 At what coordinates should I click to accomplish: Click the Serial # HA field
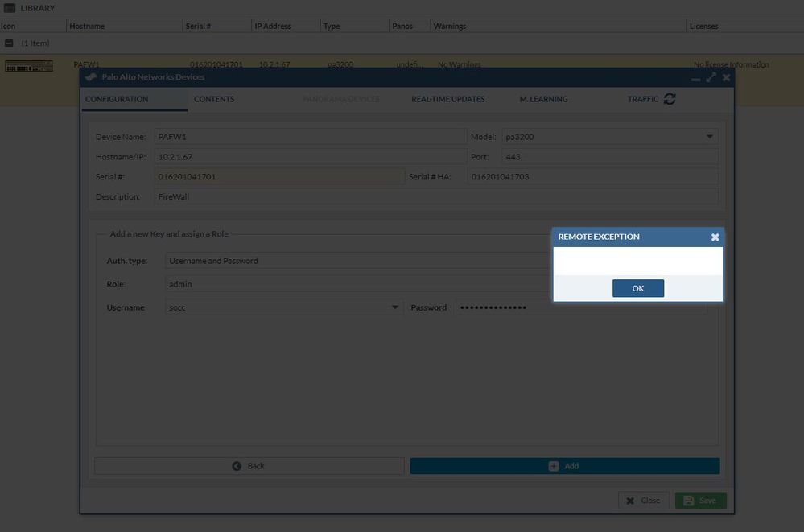coord(593,177)
